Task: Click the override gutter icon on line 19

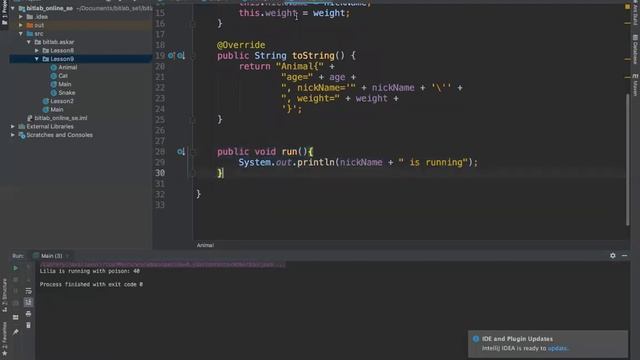Action: (x=171, y=56)
